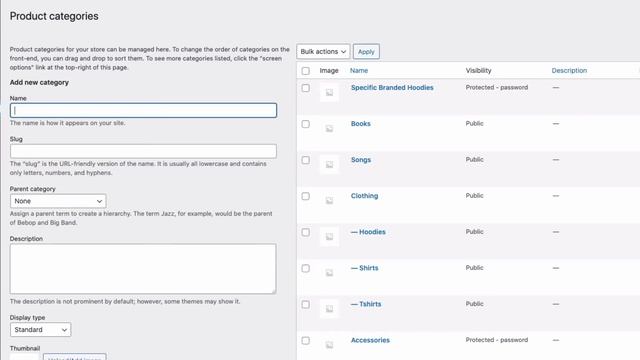Check the Specific Branded Hoodies row checkbox
The width and height of the screenshot is (640, 360).
click(305, 88)
